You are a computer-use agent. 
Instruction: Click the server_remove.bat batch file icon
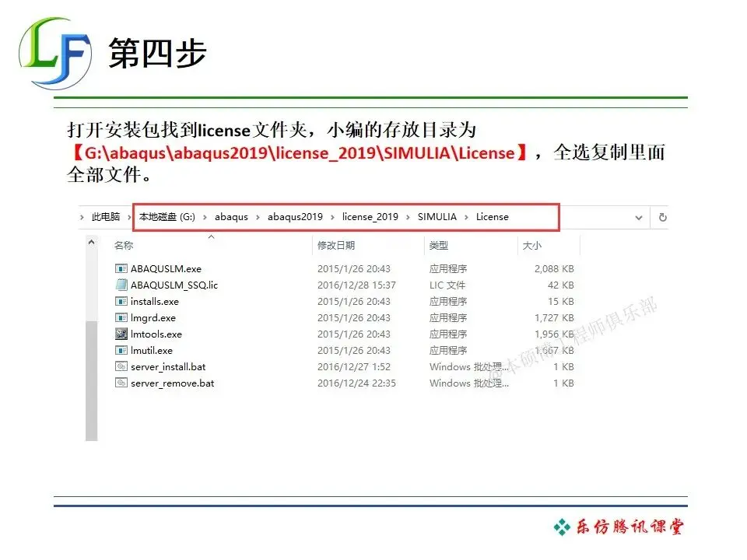[x=121, y=383]
